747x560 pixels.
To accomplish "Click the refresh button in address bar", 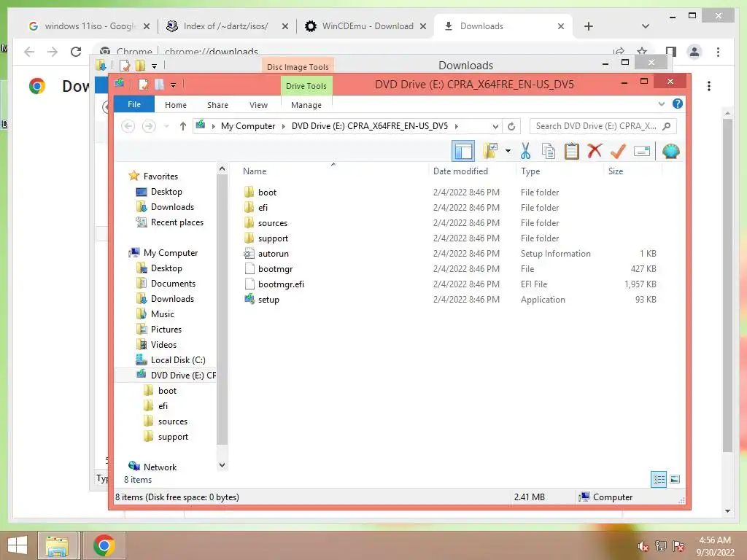I will 511,126.
